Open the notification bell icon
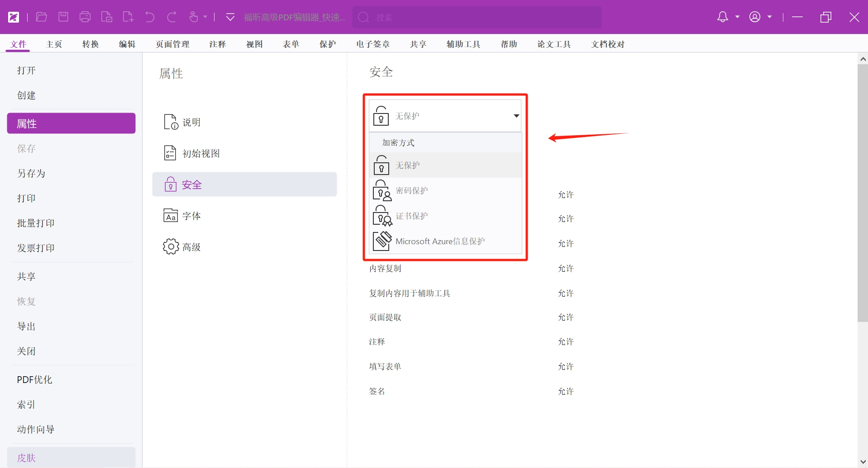 [x=723, y=17]
